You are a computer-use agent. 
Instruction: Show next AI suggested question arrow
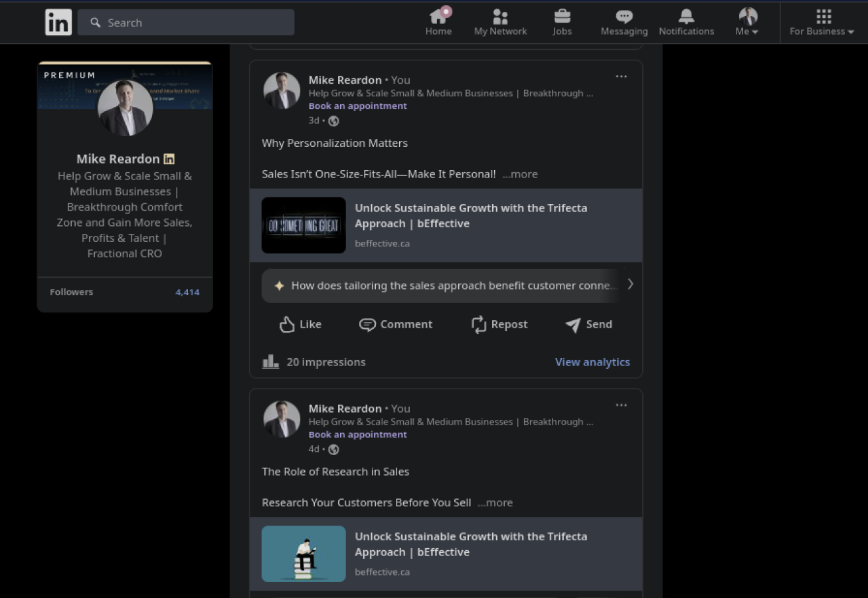click(x=630, y=284)
